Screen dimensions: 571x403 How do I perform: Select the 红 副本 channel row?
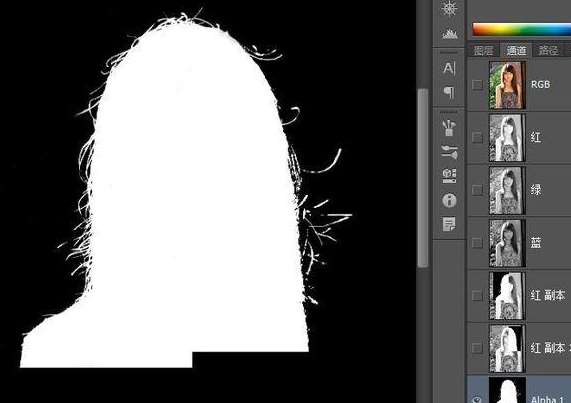click(519, 295)
